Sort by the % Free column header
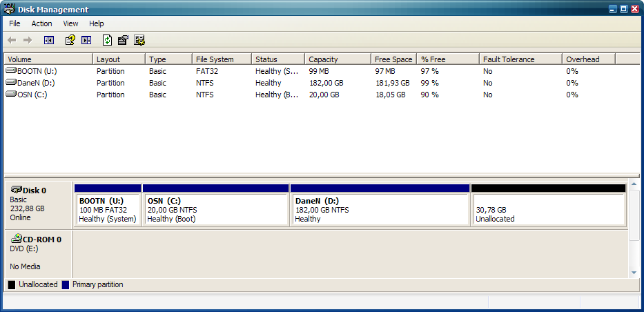Screen dimensions: 644x312 pyautogui.click(x=448, y=59)
